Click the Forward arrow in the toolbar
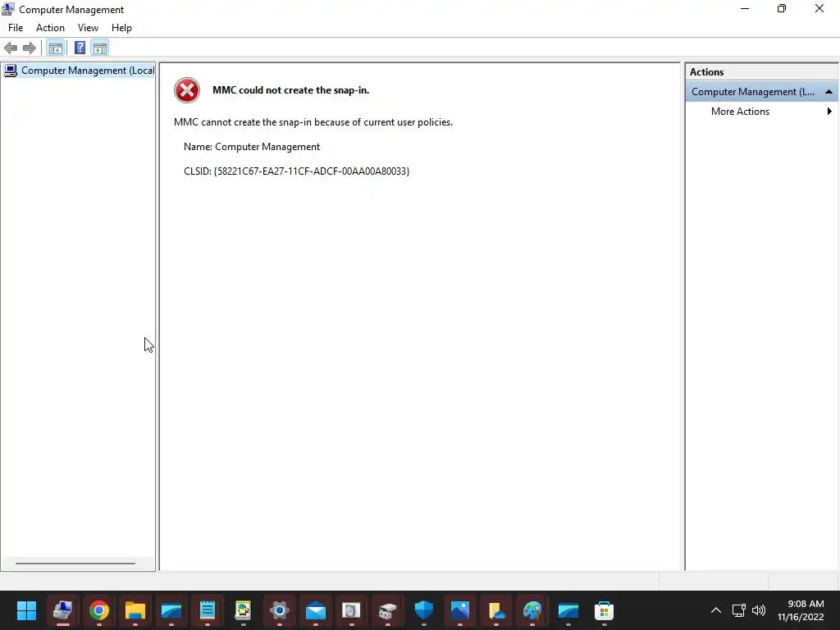Screen dimensions: 840x630 30,48
